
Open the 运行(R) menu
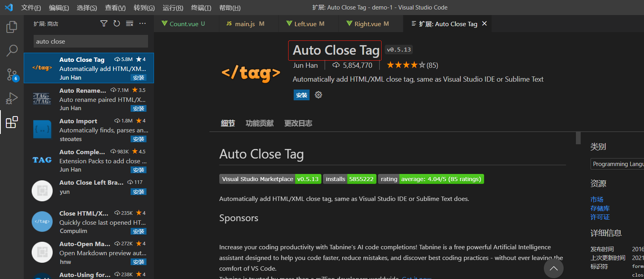[173, 8]
